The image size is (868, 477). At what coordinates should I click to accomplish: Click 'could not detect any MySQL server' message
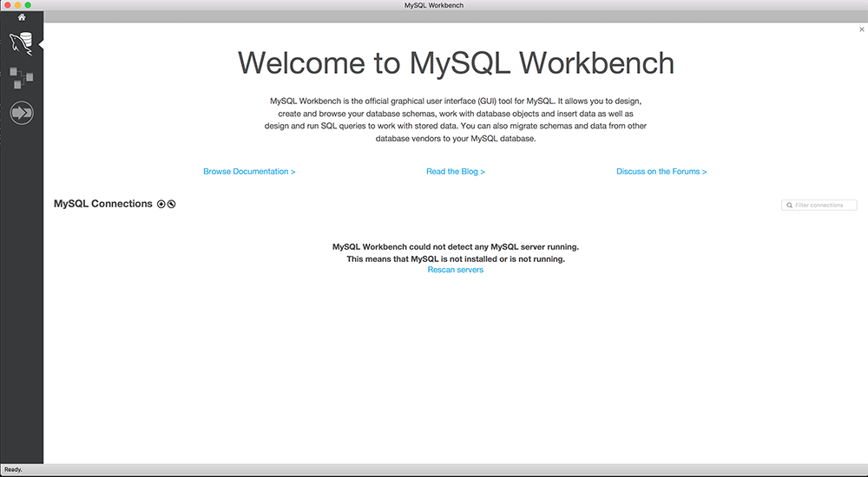pos(456,247)
